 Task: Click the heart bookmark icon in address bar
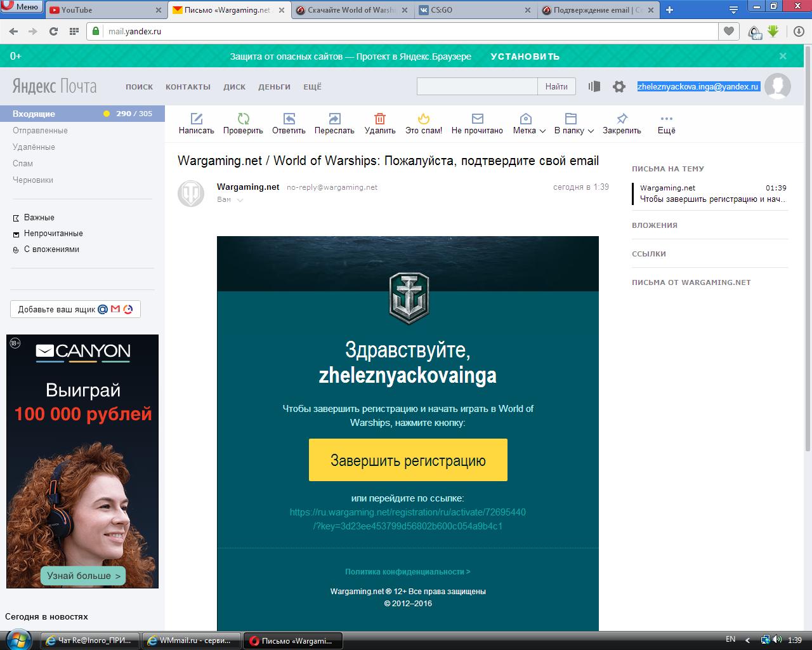pyautogui.click(x=729, y=31)
